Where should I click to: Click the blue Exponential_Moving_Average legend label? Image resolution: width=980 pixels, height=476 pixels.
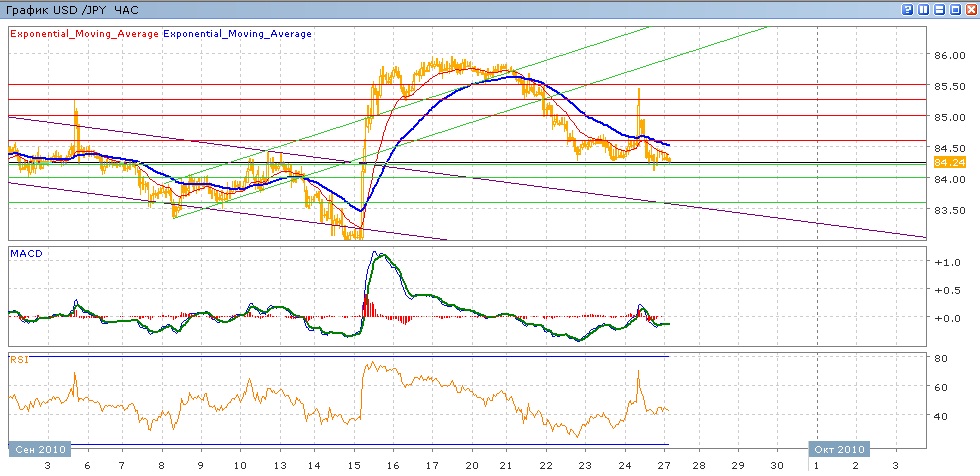pos(237,33)
